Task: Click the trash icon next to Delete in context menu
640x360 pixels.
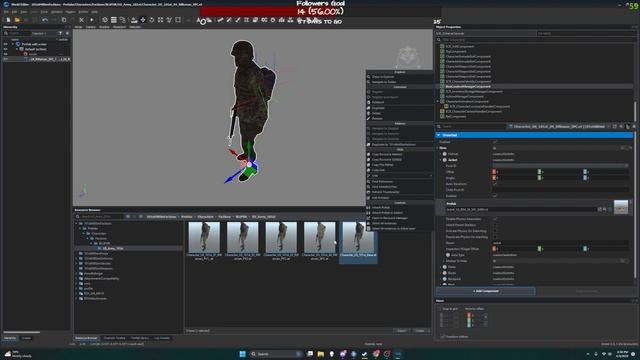Action: tap(369, 113)
